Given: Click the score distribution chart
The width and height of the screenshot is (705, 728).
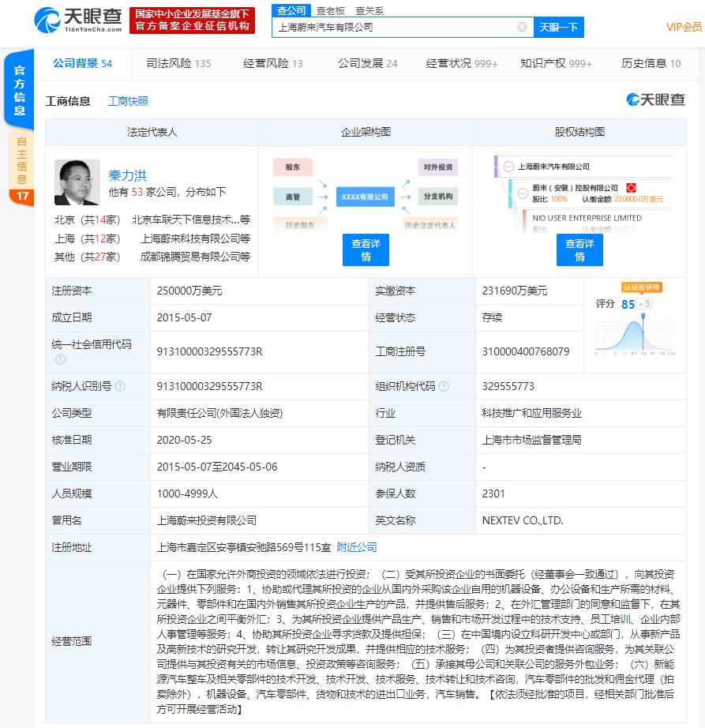Looking at the screenshot, I should coord(635,334).
